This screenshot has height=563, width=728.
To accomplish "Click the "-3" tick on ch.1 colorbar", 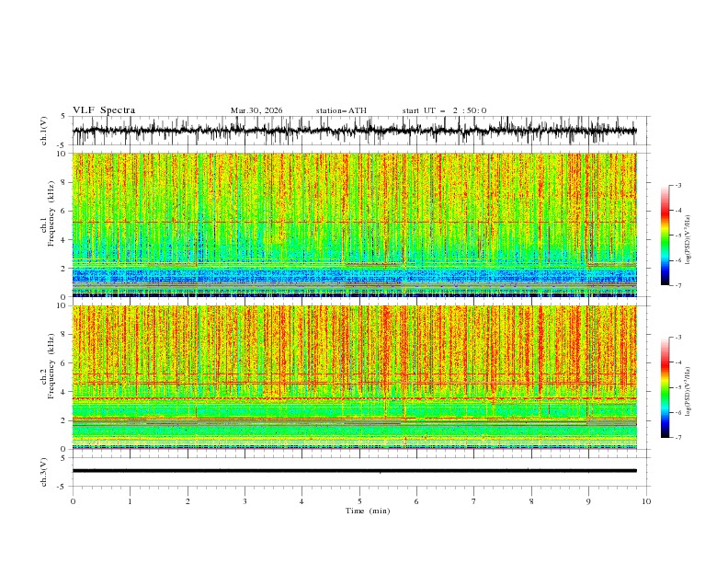I will click(678, 185).
